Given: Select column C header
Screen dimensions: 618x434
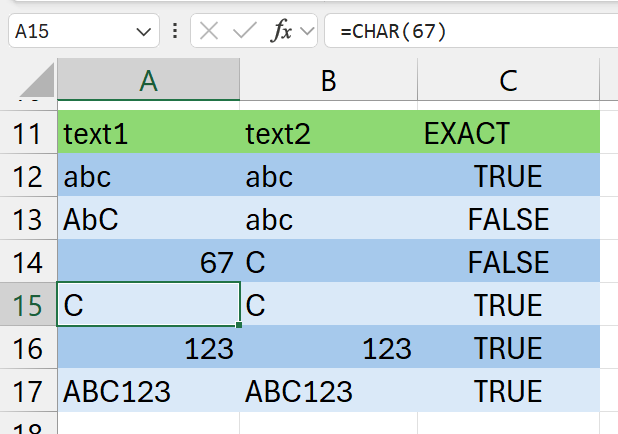Looking at the screenshot, I should click(x=508, y=81).
